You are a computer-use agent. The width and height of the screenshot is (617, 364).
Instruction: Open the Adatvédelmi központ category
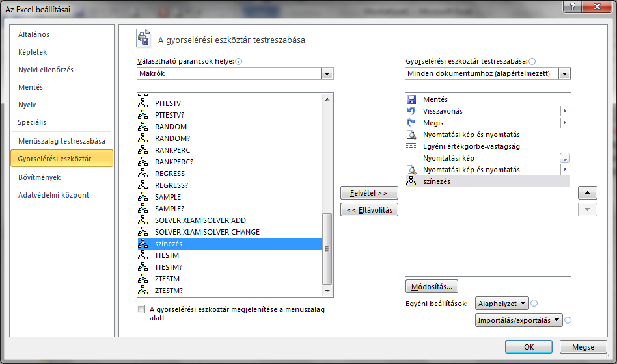[x=53, y=195]
